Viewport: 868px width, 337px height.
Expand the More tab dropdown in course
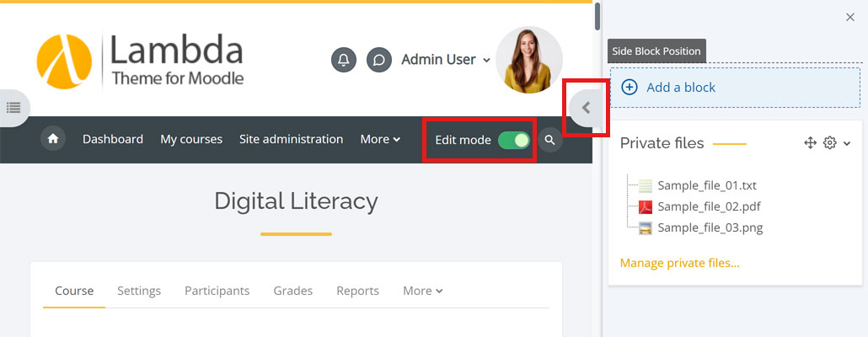pos(422,291)
